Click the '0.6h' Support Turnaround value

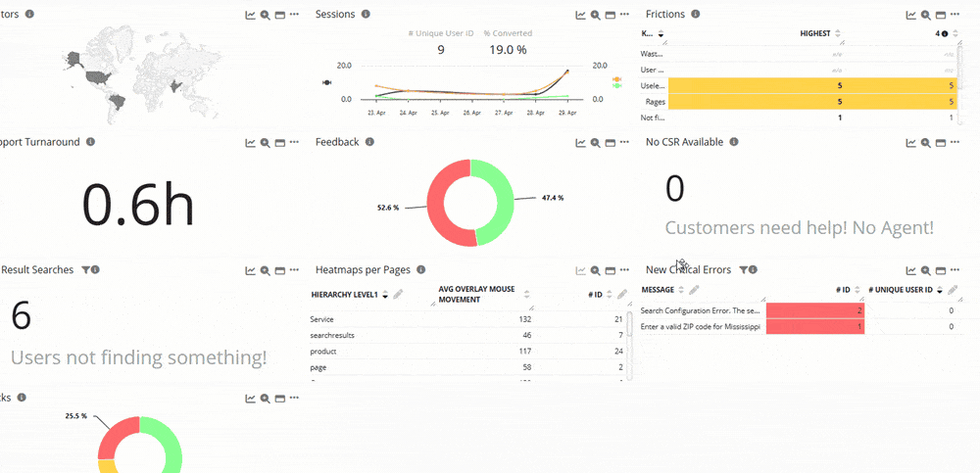click(x=138, y=204)
